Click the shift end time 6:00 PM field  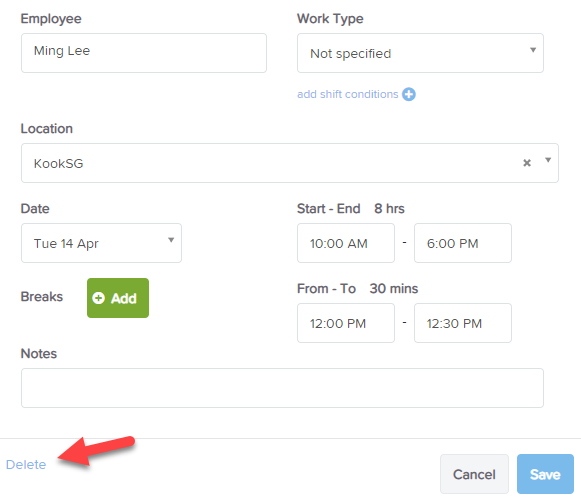[x=463, y=243]
